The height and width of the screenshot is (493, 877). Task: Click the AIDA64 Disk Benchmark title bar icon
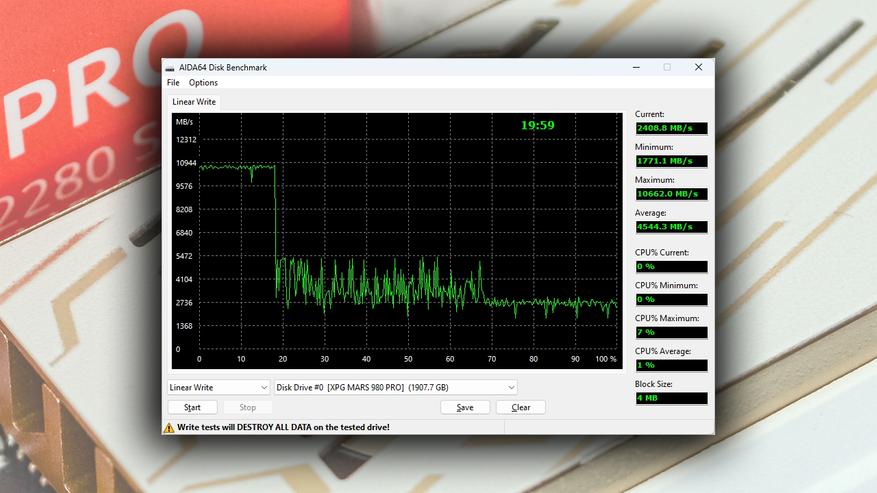click(x=170, y=68)
